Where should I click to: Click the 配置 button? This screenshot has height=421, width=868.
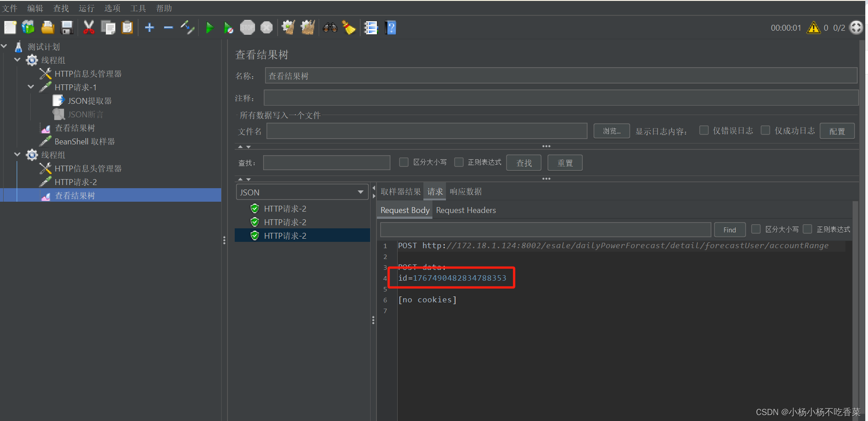click(x=837, y=131)
